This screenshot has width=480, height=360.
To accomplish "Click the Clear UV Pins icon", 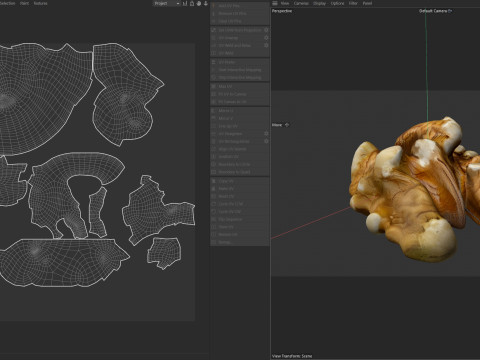I will click(214, 21).
